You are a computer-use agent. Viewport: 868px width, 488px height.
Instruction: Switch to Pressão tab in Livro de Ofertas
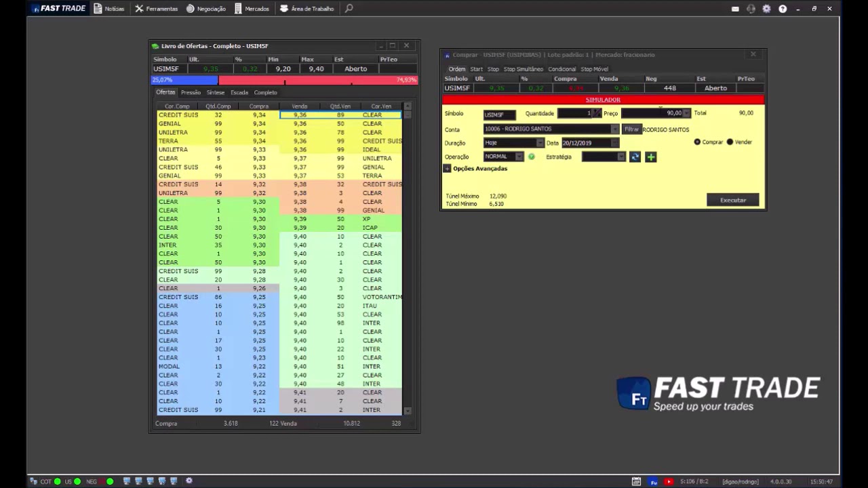tap(191, 92)
